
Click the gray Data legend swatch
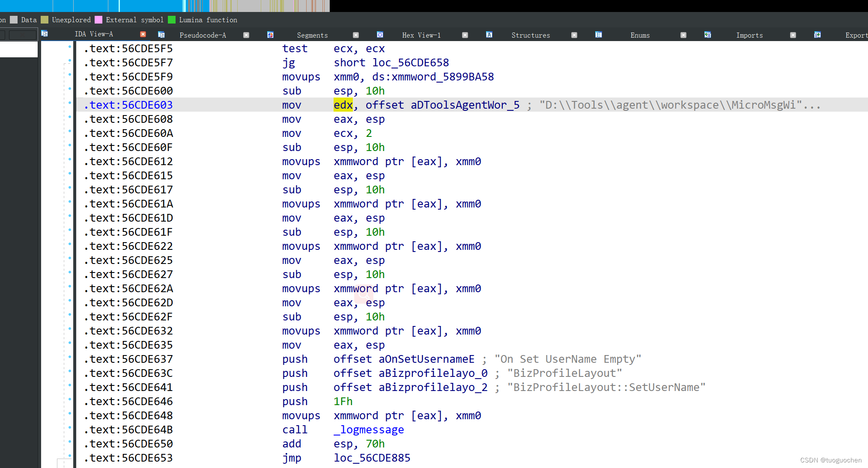14,20
